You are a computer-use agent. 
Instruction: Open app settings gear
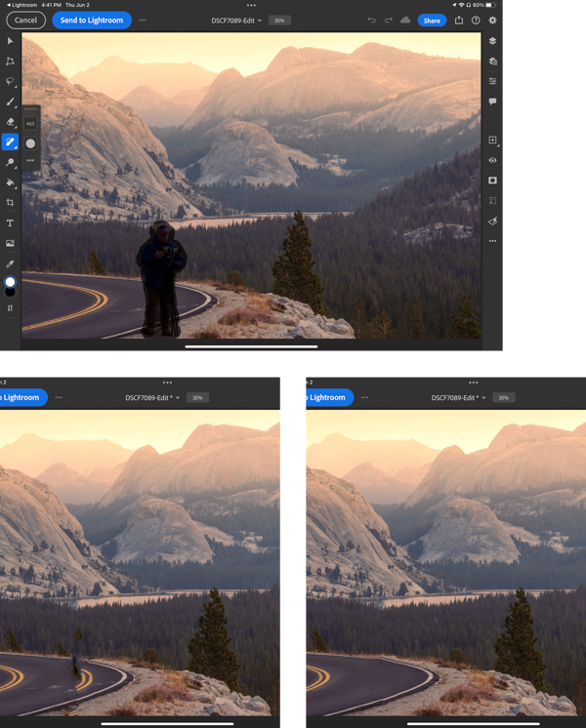(492, 20)
